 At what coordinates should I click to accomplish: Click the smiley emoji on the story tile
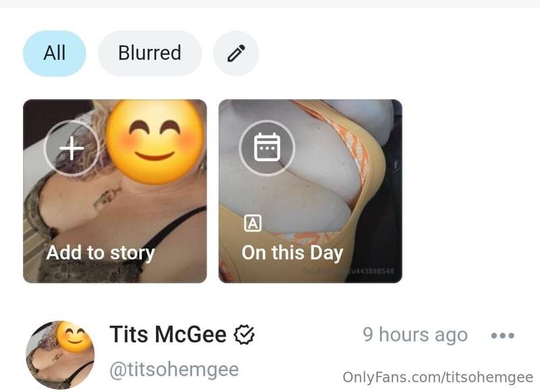pyautogui.click(x=155, y=142)
